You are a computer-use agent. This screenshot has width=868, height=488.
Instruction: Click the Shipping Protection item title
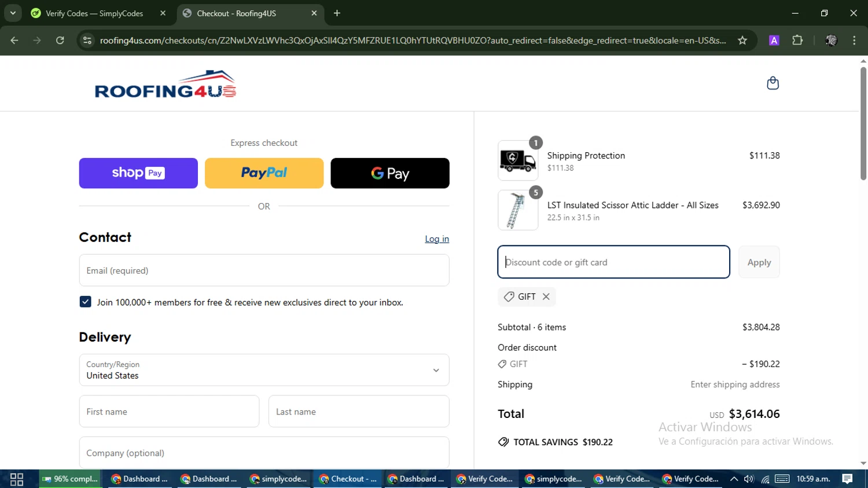point(586,155)
